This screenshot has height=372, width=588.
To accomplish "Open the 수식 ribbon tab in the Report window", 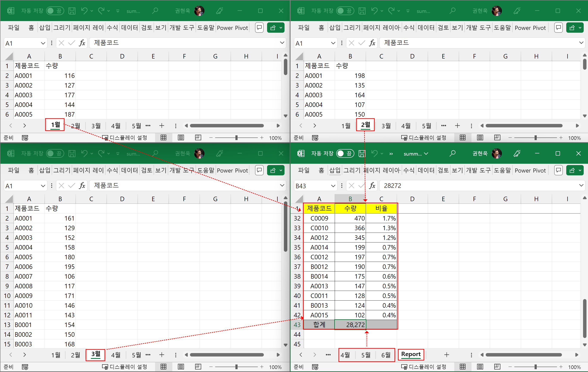I will tap(409, 171).
